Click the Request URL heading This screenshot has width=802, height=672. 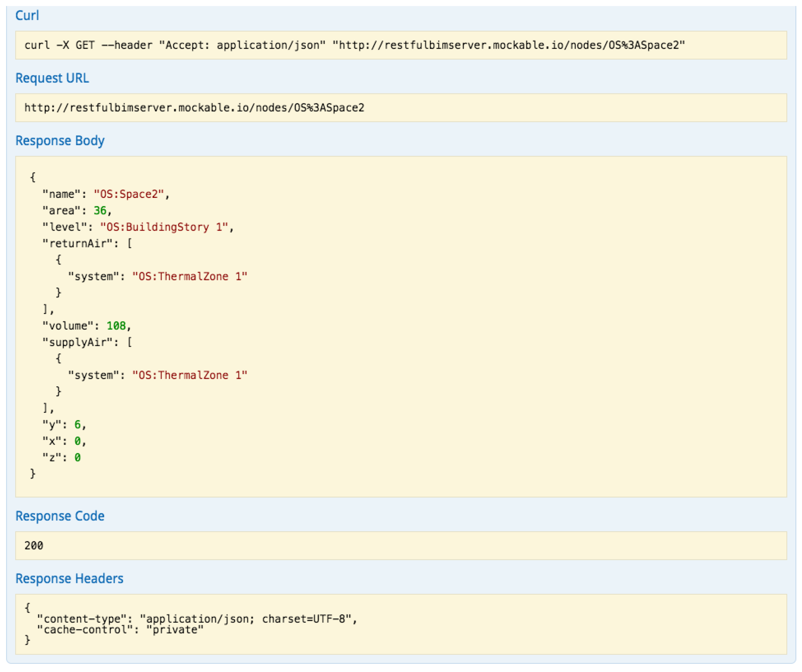click(x=52, y=78)
